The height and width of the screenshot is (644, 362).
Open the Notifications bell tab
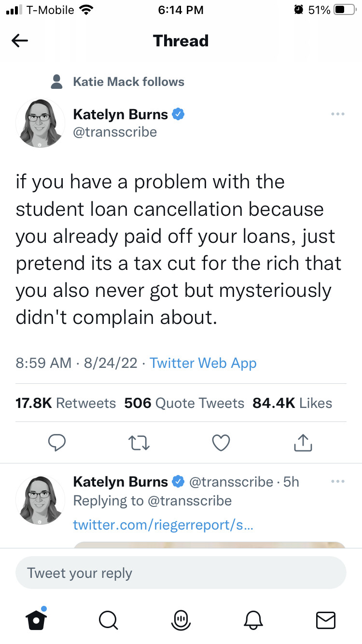tap(254, 619)
